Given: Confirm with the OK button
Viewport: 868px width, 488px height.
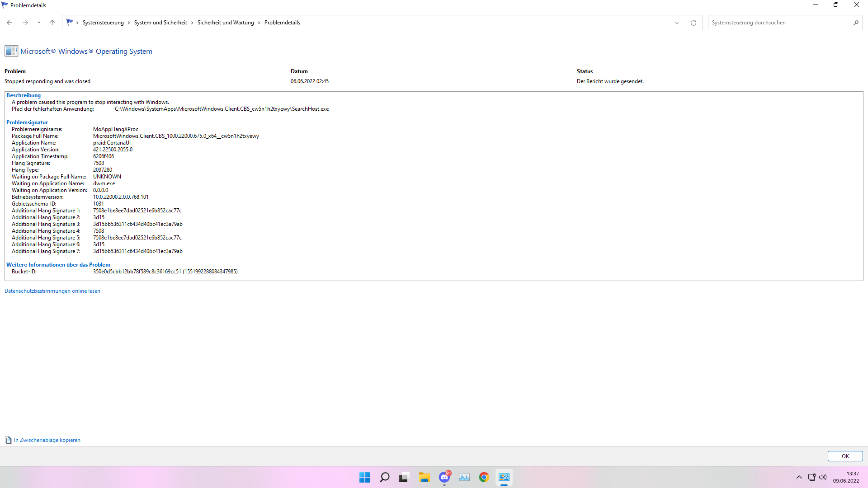Looking at the screenshot, I should pos(845,456).
